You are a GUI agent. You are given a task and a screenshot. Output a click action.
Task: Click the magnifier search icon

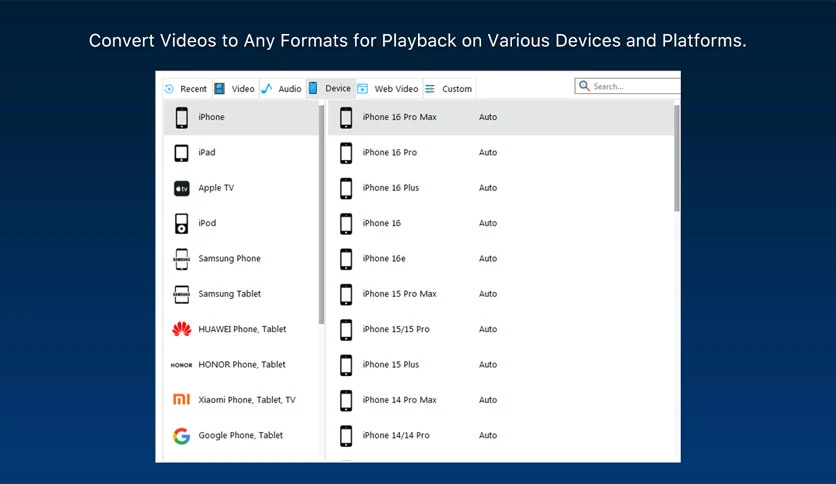coord(584,86)
